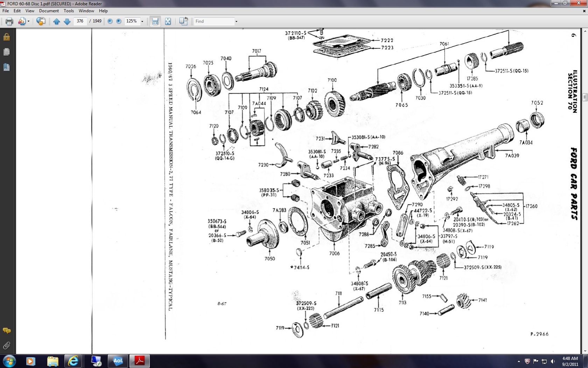Click the Print icon in toolbar

click(x=9, y=21)
